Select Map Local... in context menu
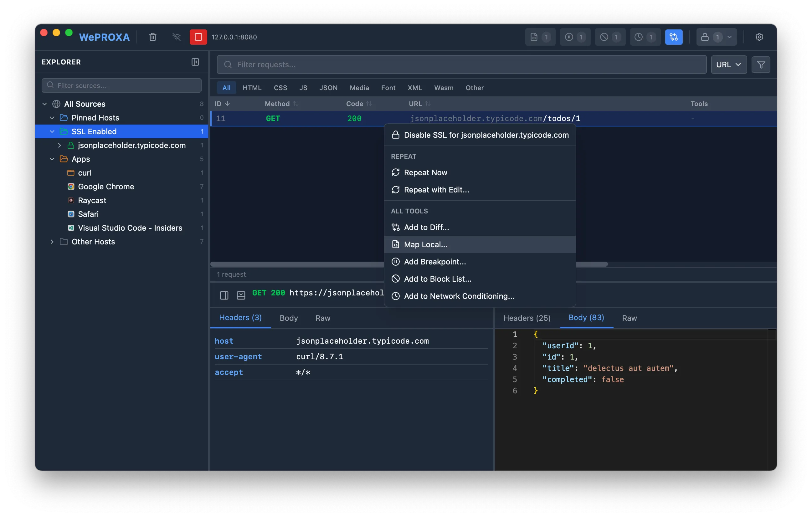 (425, 244)
